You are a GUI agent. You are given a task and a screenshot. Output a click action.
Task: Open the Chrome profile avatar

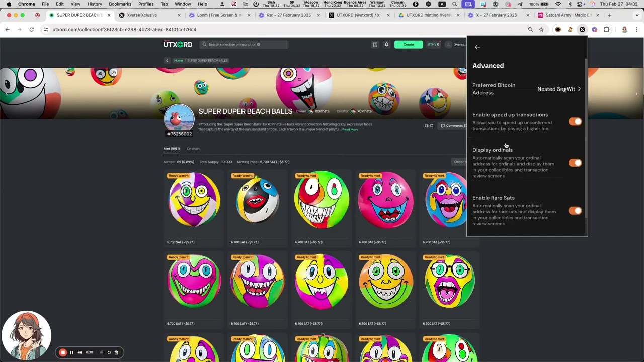(x=624, y=30)
